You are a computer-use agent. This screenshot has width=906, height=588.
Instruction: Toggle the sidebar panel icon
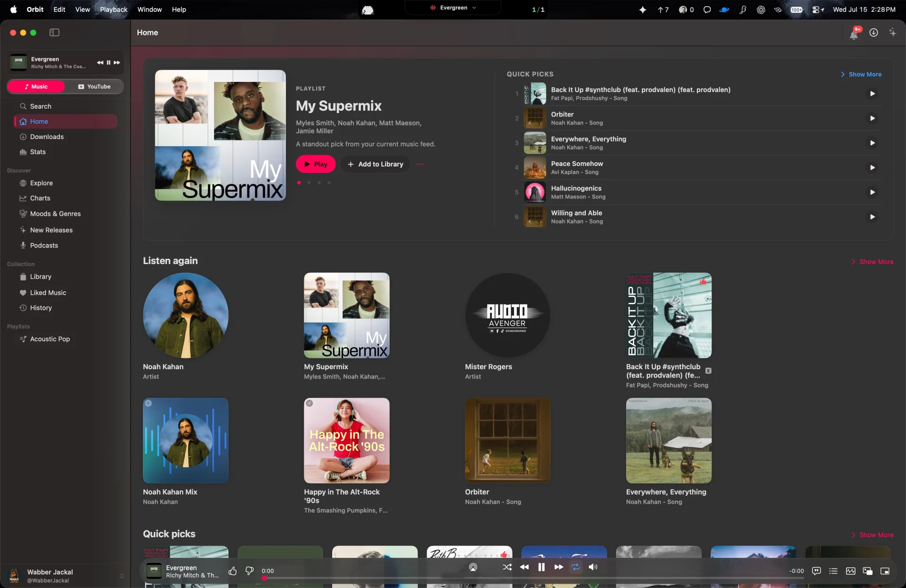54,33
